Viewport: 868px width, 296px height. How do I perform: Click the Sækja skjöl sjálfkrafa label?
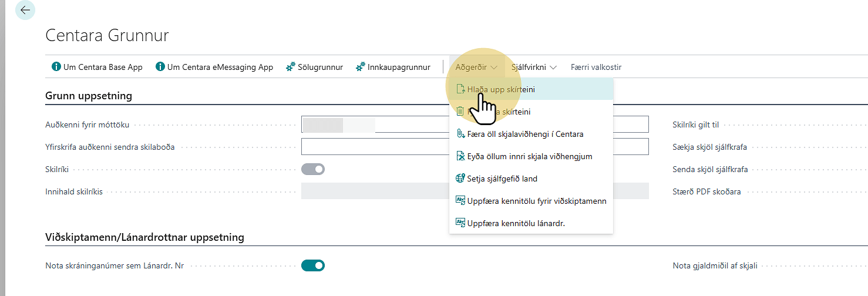[709, 147]
